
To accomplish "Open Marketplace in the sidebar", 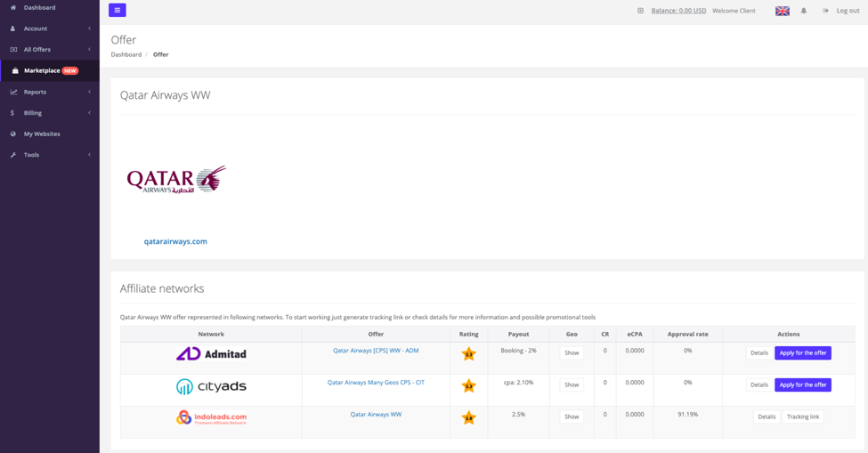I will [x=42, y=70].
